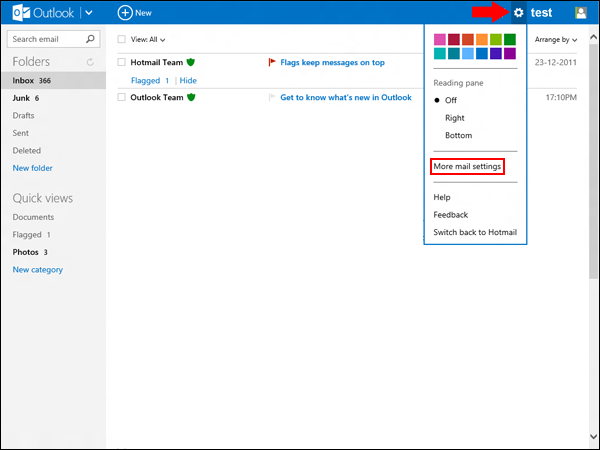
Task: Pick the indigo color theme swatch
Action: (496, 53)
